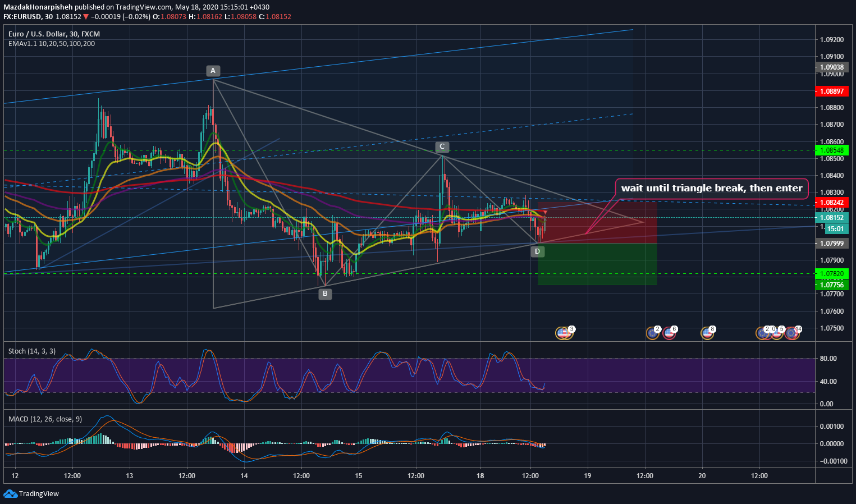
Task: Click the Stoch (14, 3, 3) legend
Action: [x=32, y=351]
